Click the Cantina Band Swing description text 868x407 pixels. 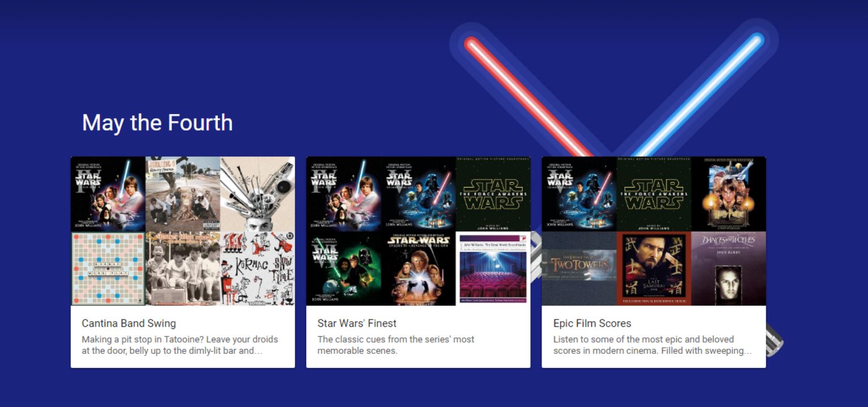(x=180, y=345)
